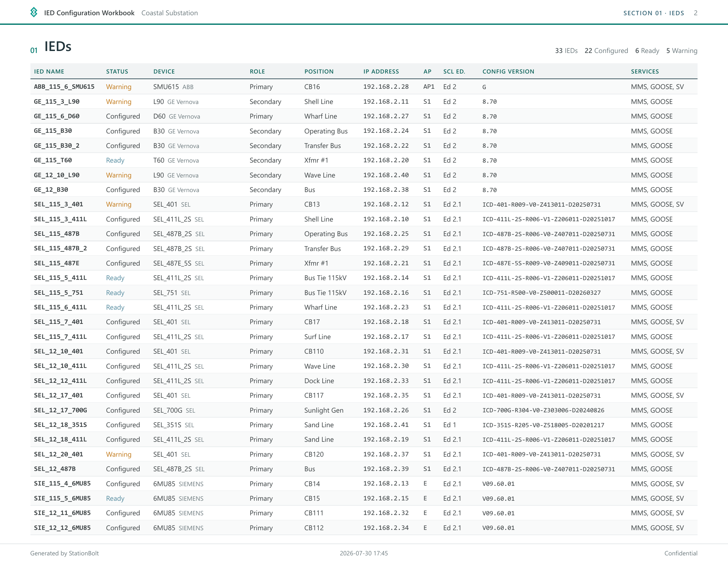Click the 22 Configured summary count
The image size is (728, 563).
[606, 51]
